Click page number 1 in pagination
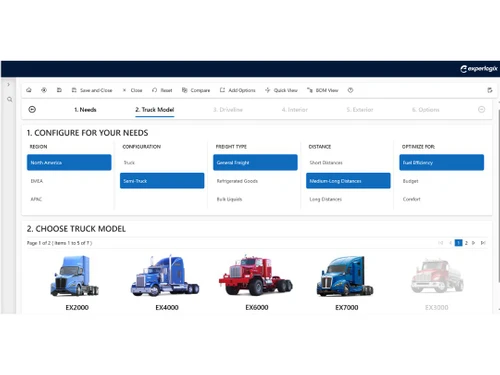Screen dimensions: 500x375 [x=459, y=243]
